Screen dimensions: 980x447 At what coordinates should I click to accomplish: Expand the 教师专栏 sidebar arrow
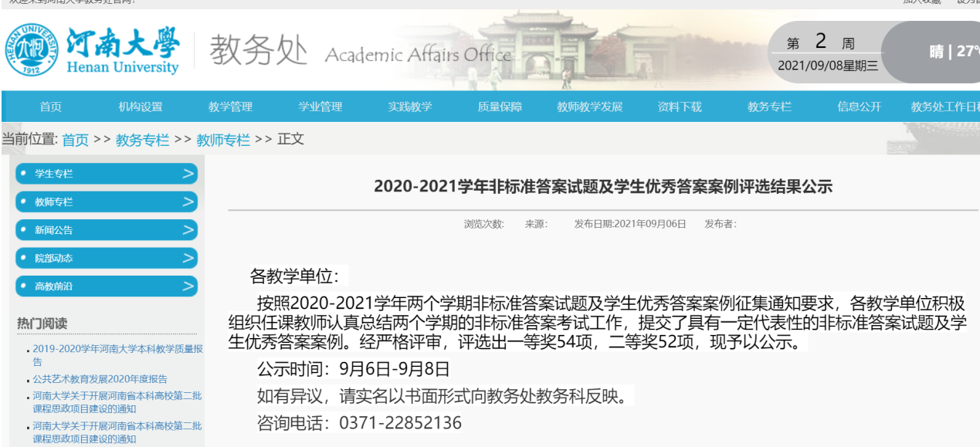[x=188, y=202]
